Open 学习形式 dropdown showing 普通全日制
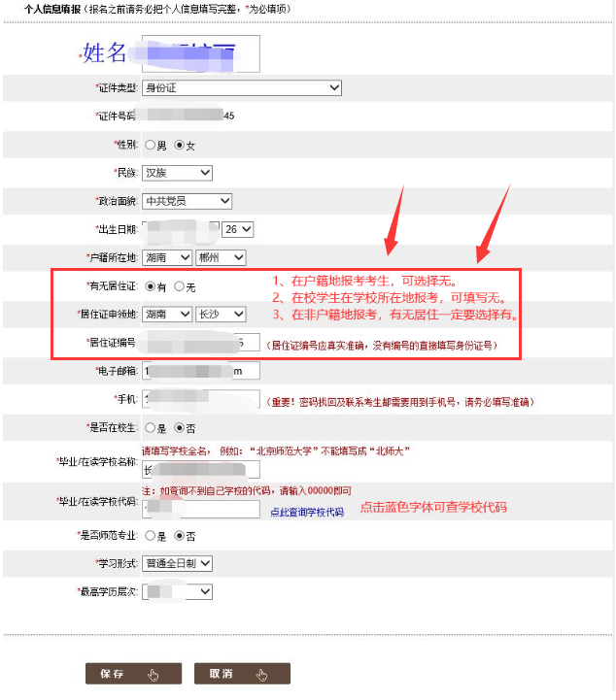 (x=177, y=563)
